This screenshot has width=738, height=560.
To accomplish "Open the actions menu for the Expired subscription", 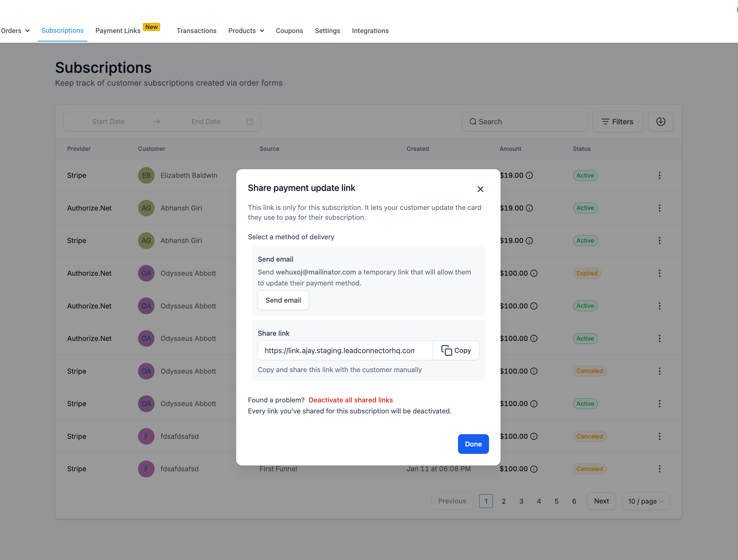I will coord(659,273).
